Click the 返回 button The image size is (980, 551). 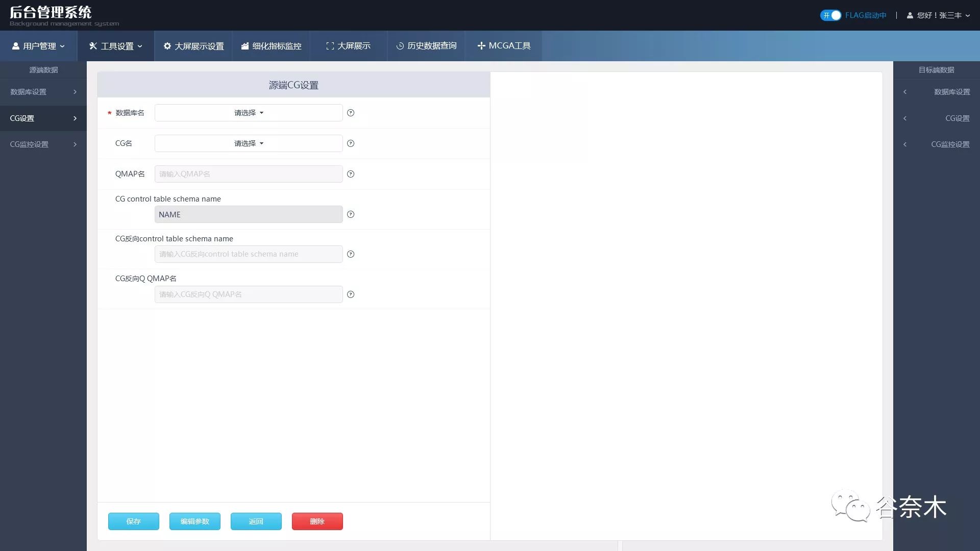[256, 521]
